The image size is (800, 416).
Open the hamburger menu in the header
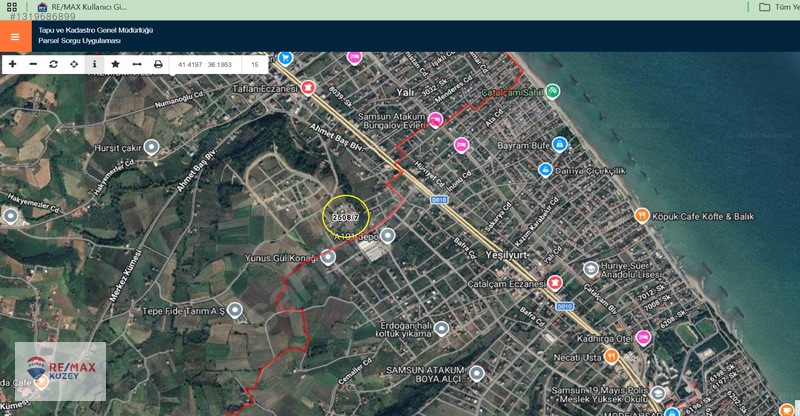[x=15, y=37]
